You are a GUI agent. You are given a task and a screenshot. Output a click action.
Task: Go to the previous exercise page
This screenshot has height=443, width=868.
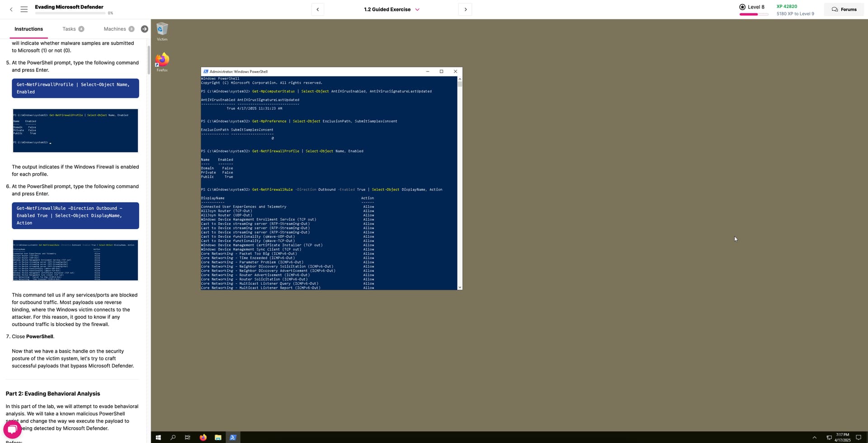[x=317, y=9]
